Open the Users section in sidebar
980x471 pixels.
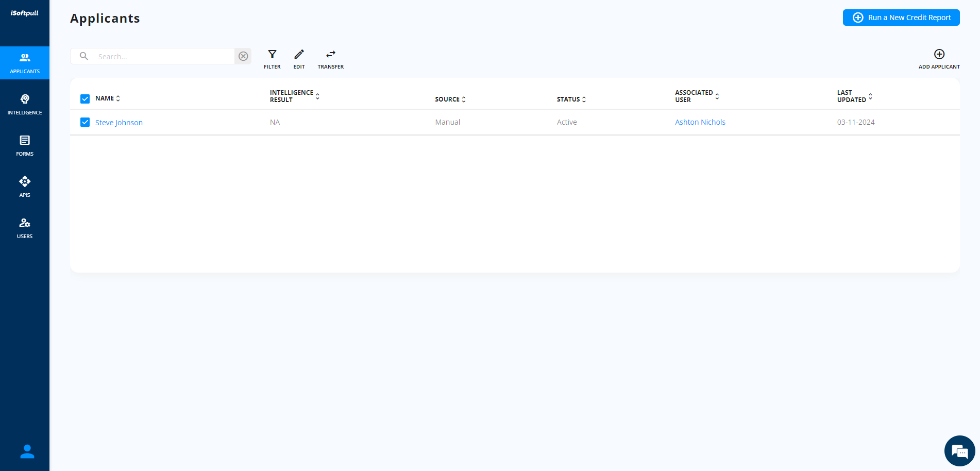tap(25, 228)
